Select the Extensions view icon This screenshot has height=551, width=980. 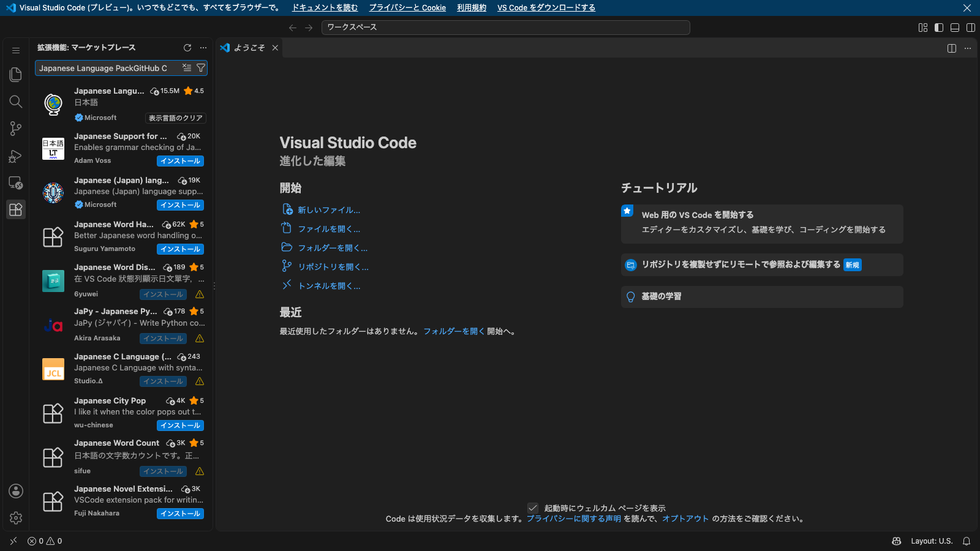(16, 209)
